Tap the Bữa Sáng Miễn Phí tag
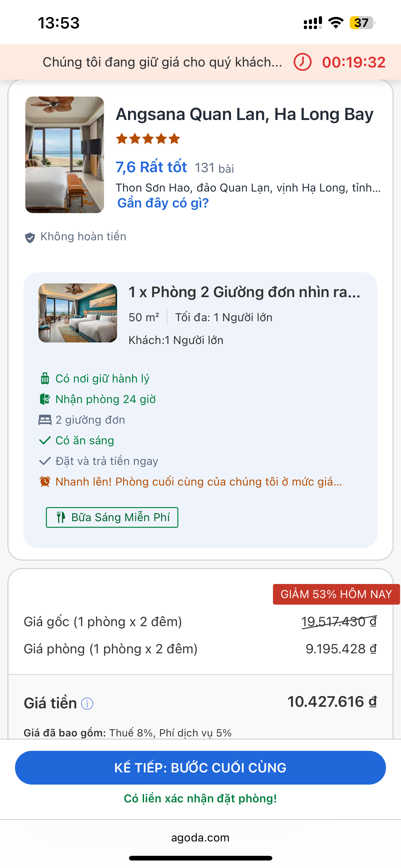The image size is (401, 868). 112,517
